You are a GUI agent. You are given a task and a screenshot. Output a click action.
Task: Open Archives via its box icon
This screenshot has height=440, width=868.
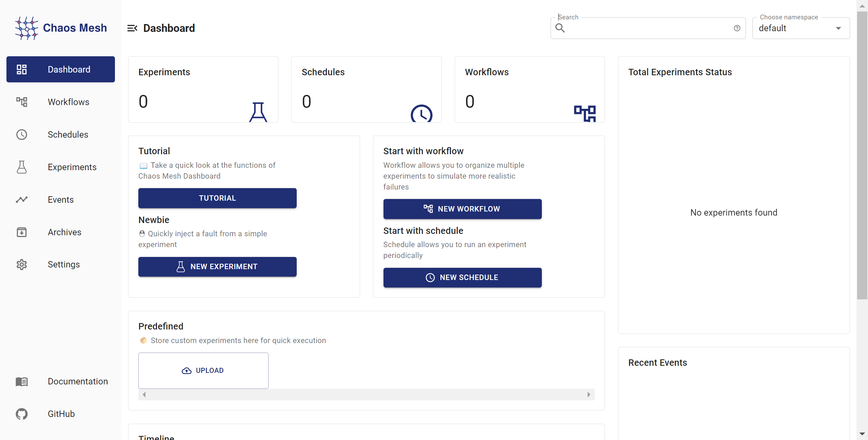pyautogui.click(x=22, y=232)
